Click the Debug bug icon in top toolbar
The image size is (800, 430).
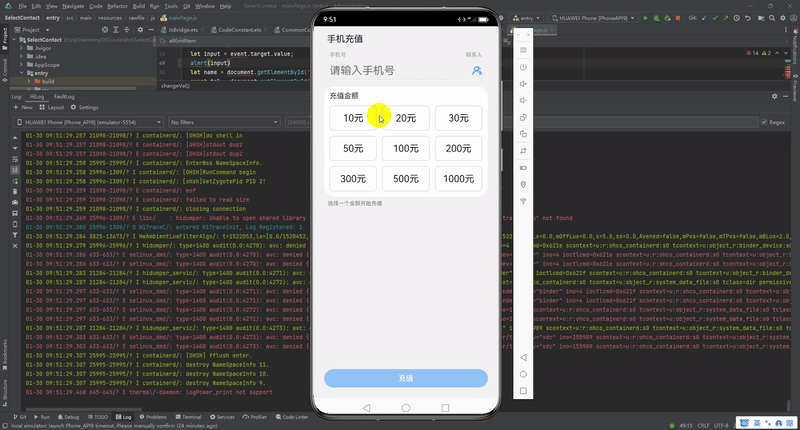click(656, 18)
